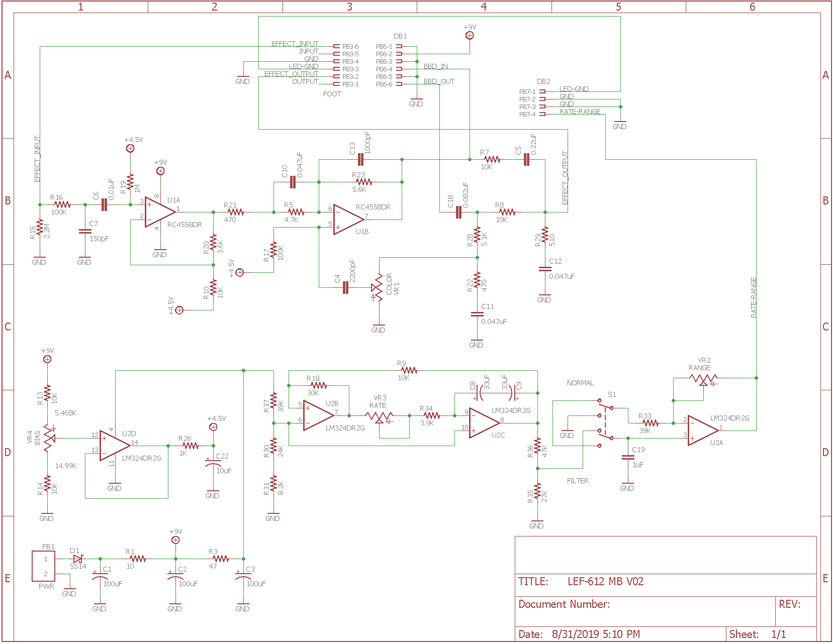Select resistor R23 5.6K symbol
The width and height of the screenshot is (833, 644).
tap(364, 182)
